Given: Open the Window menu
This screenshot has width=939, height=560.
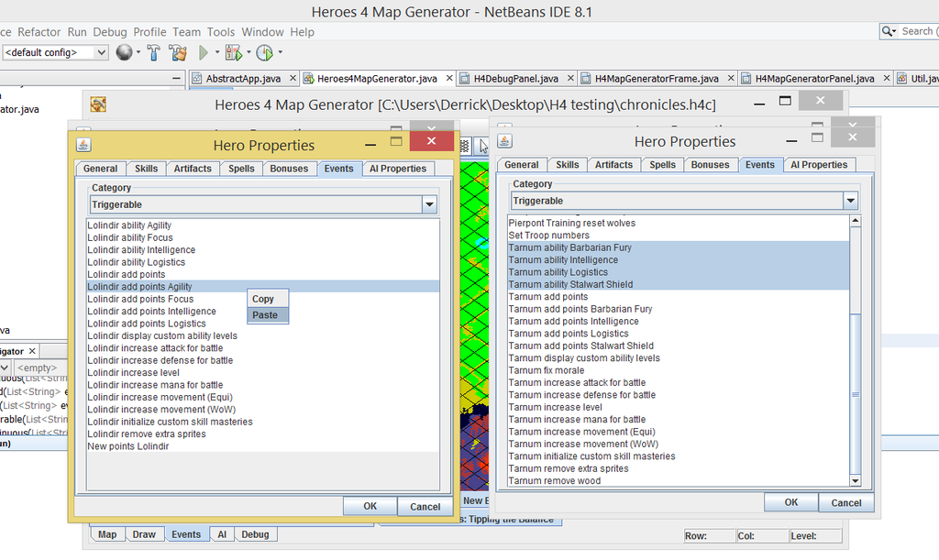Looking at the screenshot, I should coord(262,32).
